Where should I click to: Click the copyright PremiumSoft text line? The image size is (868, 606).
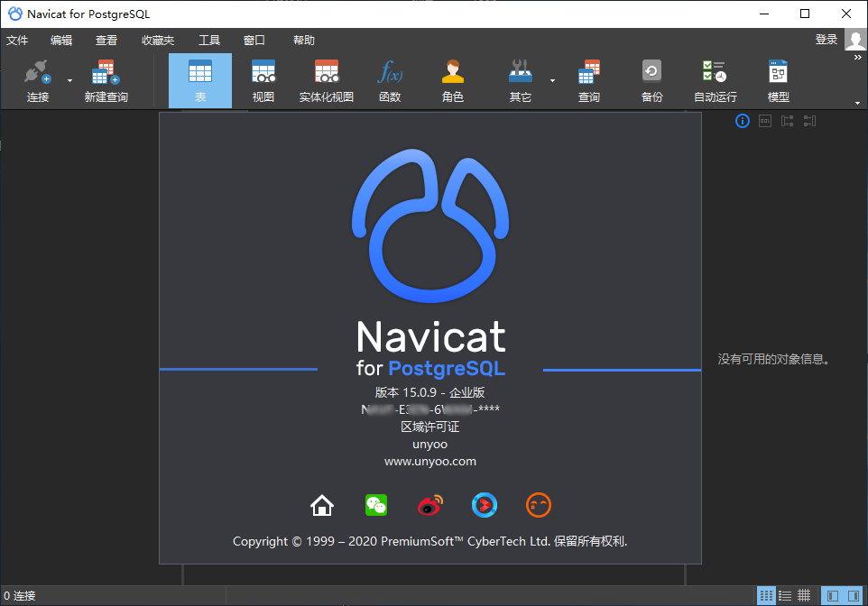pyautogui.click(x=430, y=541)
